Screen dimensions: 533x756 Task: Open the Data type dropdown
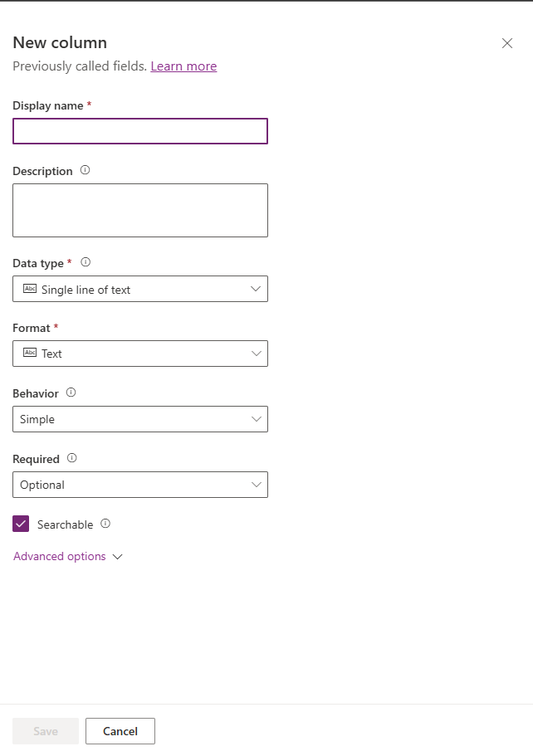[x=140, y=289]
